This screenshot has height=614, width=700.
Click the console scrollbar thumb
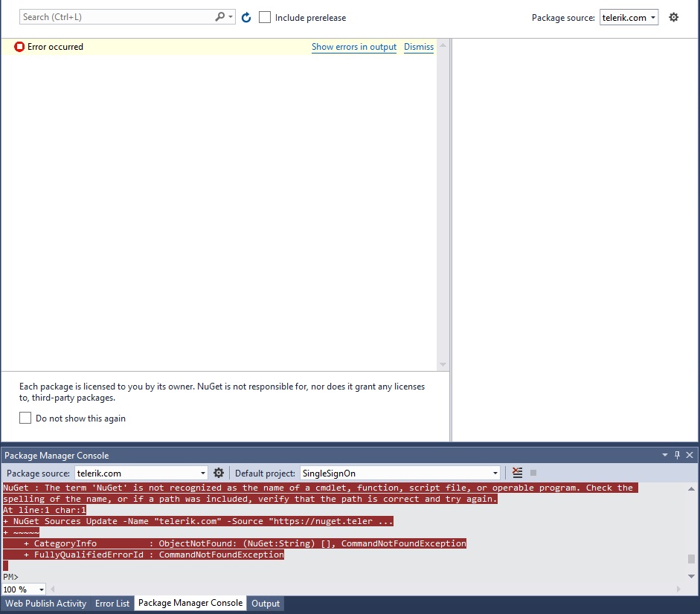pyautogui.click(x=691, y=559)
